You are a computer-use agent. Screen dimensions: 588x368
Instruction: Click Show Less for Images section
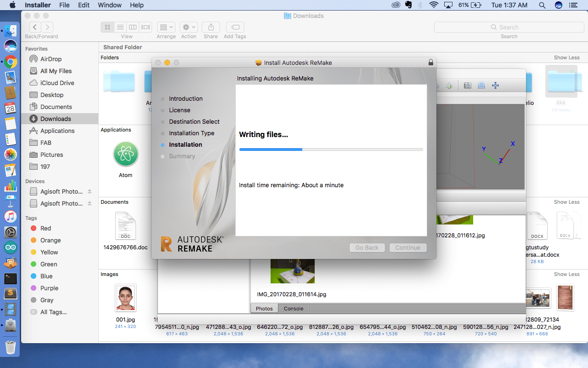click(x=566, y=274)
